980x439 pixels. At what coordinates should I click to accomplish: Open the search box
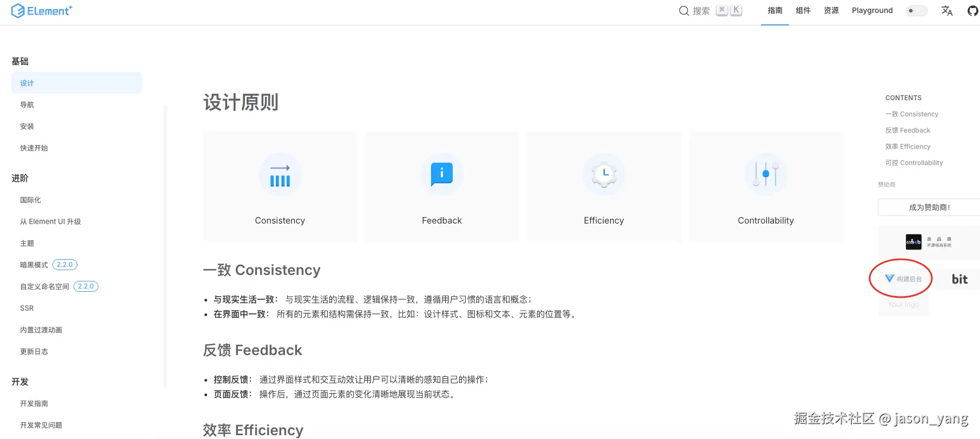click(710, 11)
